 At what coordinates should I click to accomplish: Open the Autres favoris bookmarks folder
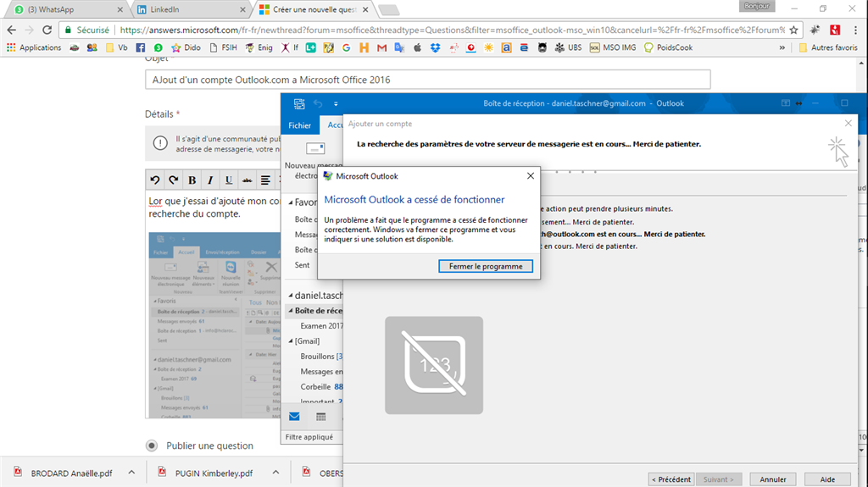[x=828, y=47]
